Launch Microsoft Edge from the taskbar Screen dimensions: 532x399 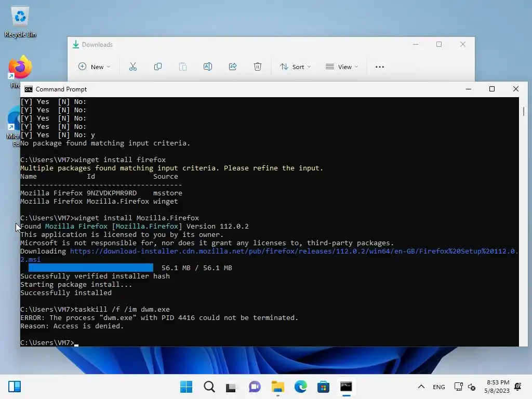coord(301,387)
